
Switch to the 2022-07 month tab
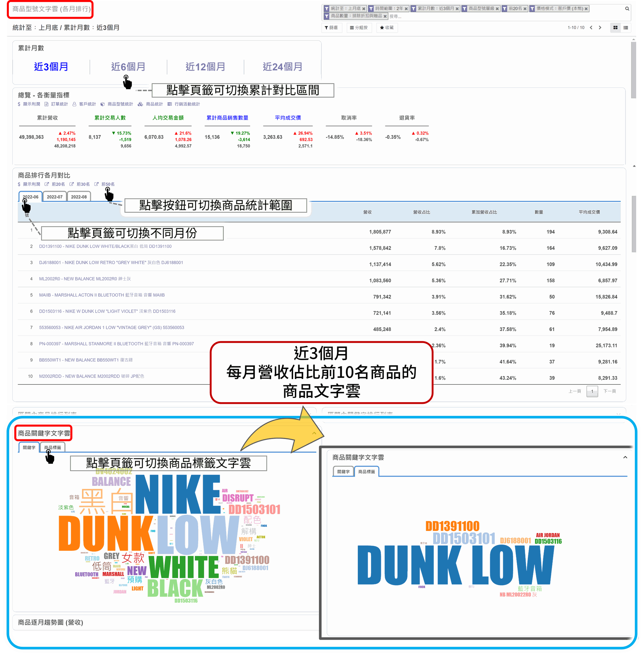pyautogui.click(x=55, y=197)
